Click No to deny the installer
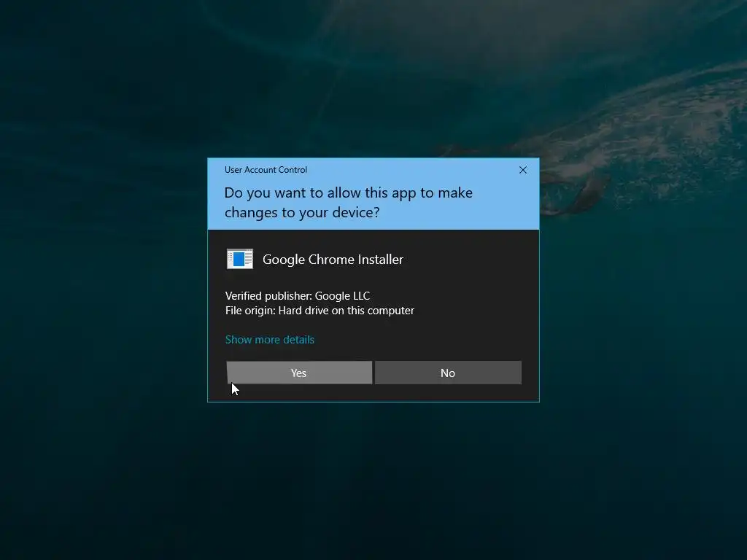Viewport: 747px width, 560px height. [x=448, y=373]
